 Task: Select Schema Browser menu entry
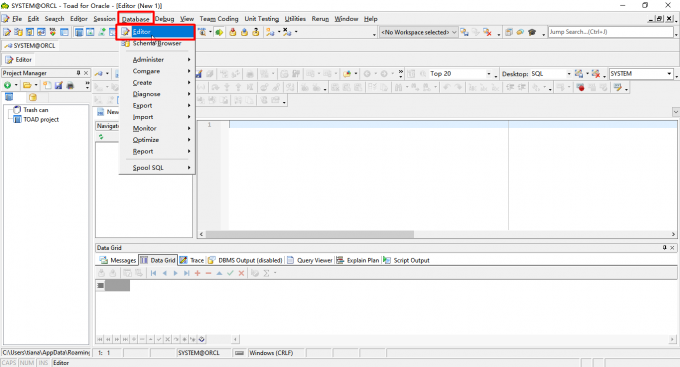157,43
